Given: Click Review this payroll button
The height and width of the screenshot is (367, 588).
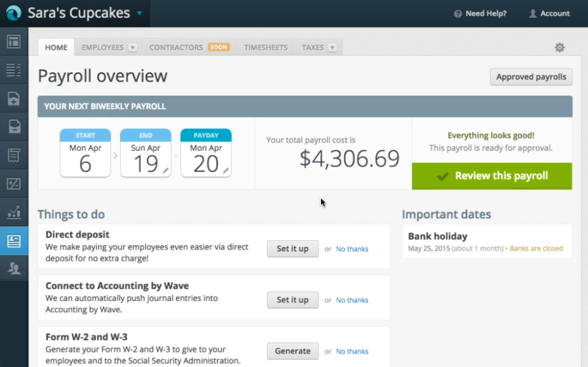Looking at the screenshot, I should coord(492,176).
